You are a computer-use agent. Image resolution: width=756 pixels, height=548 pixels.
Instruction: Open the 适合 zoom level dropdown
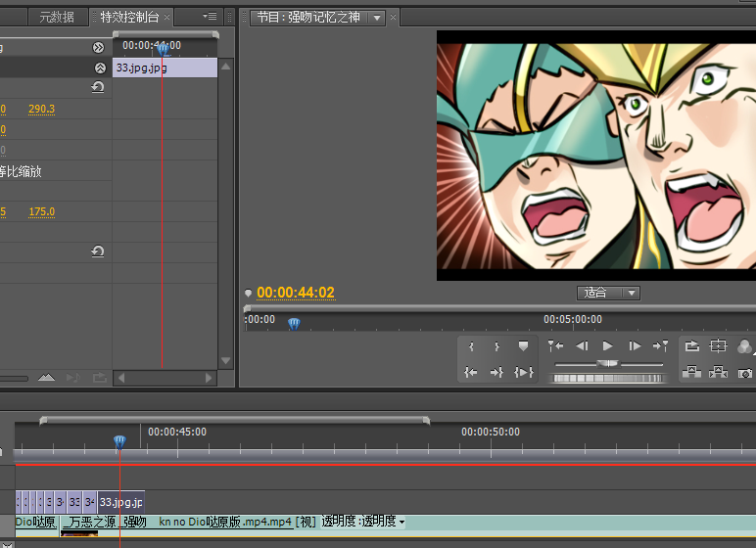(608, 293)
